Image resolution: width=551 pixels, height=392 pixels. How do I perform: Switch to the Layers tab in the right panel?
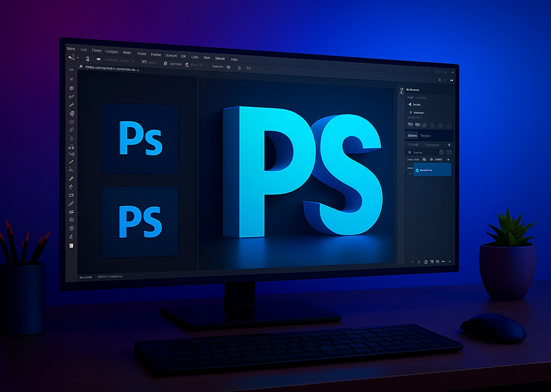411,136
